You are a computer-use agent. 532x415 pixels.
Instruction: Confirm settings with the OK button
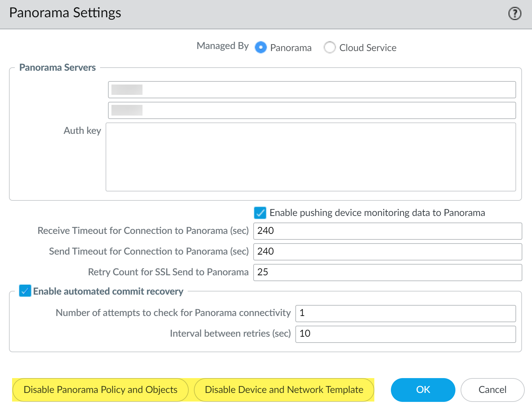click(423, 390)
